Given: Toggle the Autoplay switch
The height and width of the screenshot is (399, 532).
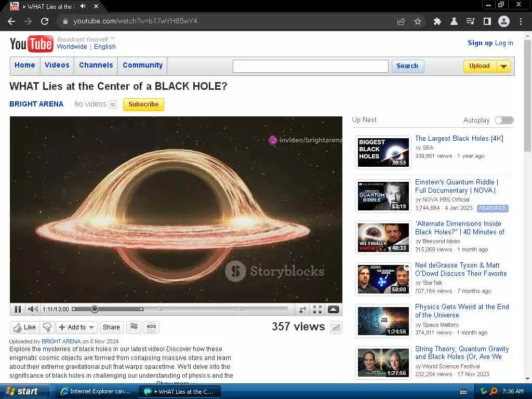Looking at the screenshot, I should pos(504,120).
